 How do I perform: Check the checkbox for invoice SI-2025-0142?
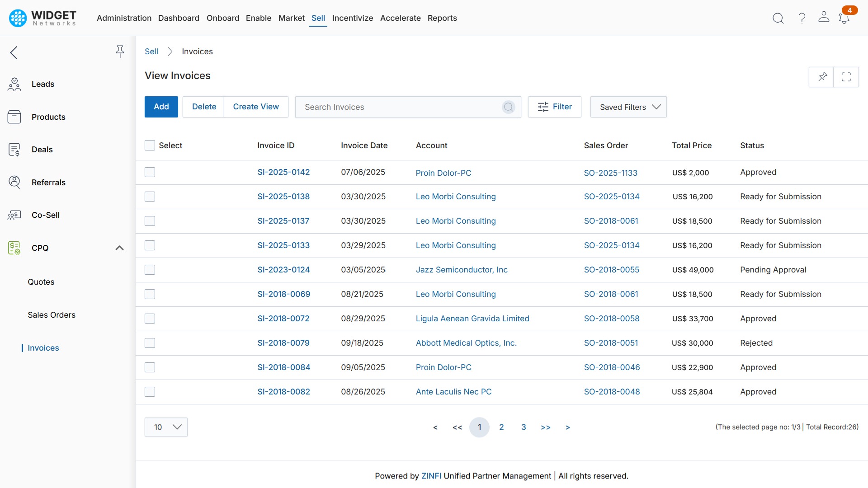click(150, 172)
